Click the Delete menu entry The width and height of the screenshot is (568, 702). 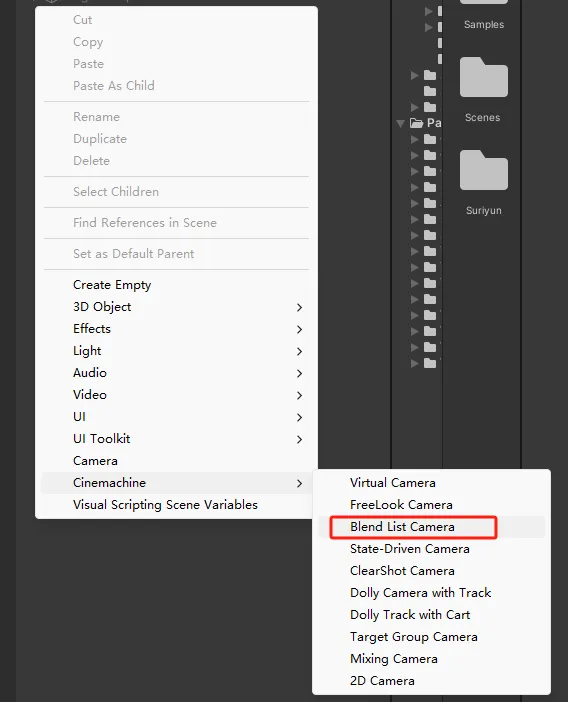(176, 161)
